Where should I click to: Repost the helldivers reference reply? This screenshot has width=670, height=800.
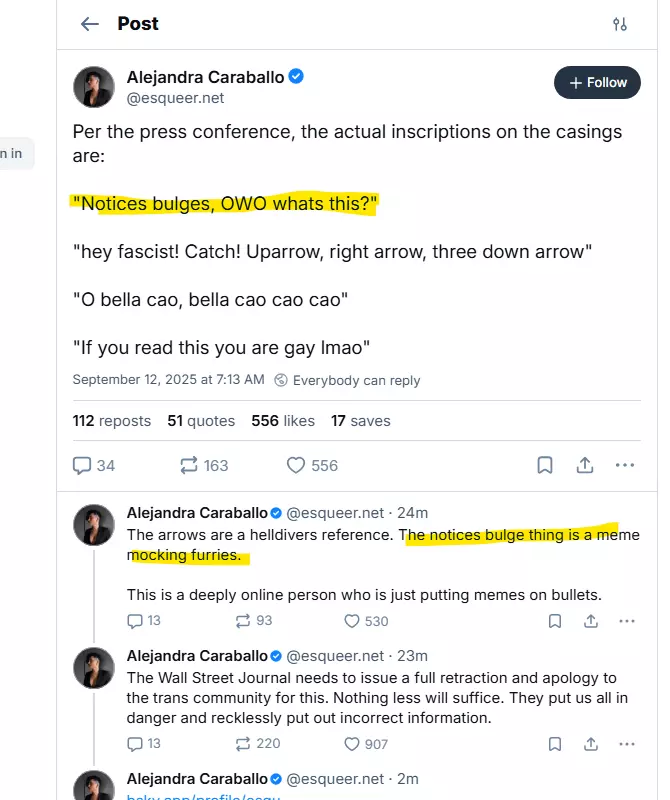(243, 621)
